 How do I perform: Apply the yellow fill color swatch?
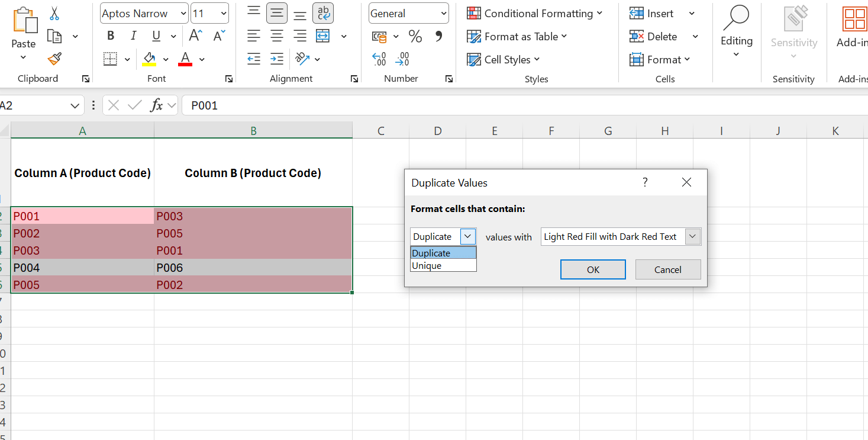click(x=149, y=59)
